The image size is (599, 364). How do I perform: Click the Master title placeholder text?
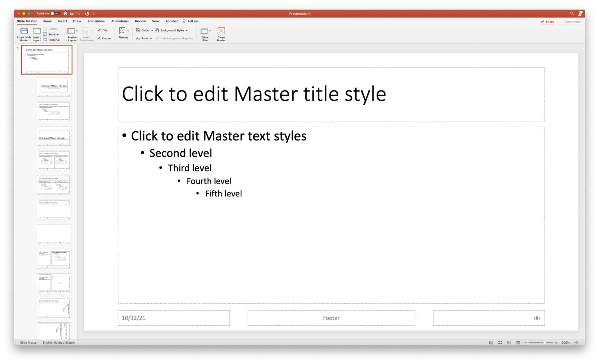pyautogui.click(x=254, y=94)
